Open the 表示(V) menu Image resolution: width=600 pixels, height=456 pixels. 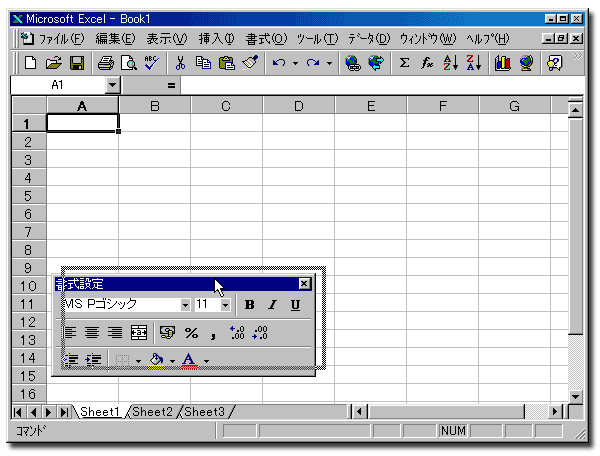tap(167, 39)
